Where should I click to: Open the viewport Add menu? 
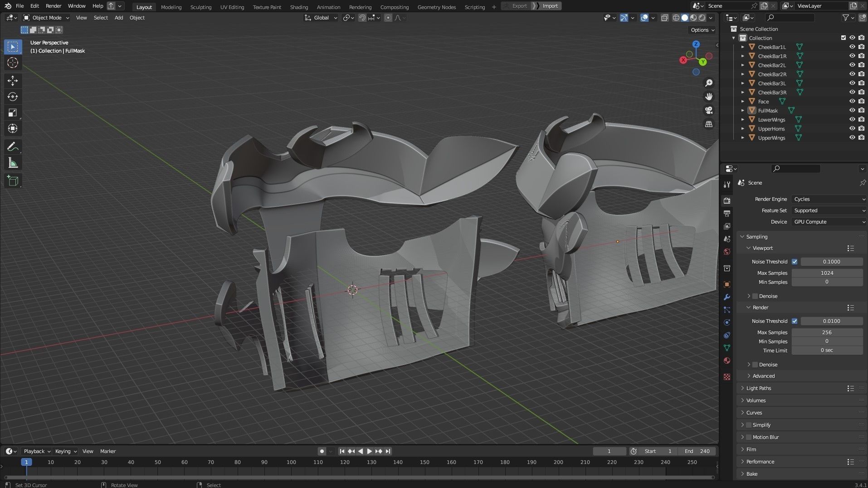pyautogui.click(x=119, y=18)
